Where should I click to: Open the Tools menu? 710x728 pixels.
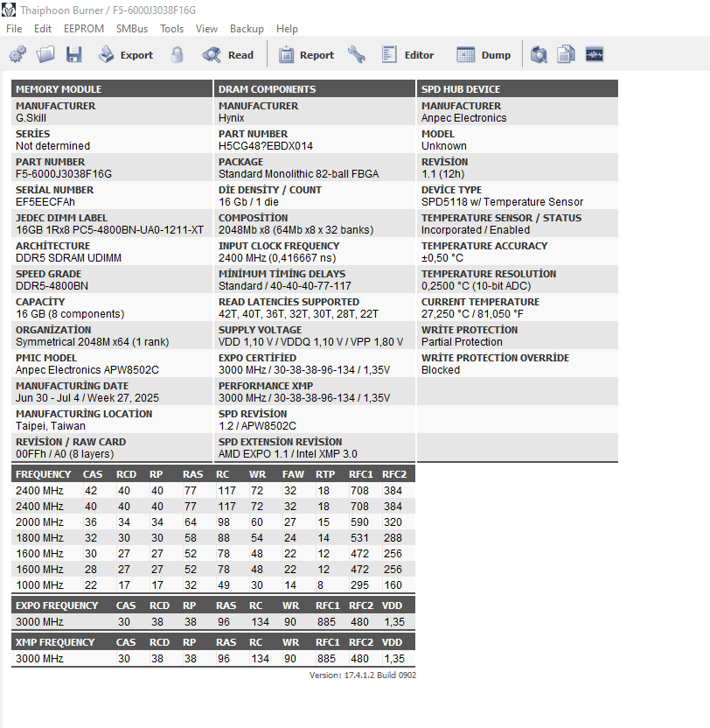pos(171,29)
